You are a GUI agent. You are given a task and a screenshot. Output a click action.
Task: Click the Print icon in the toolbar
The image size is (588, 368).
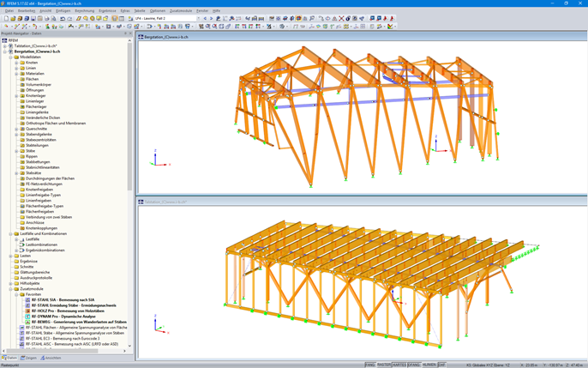[x=47, y=18]
